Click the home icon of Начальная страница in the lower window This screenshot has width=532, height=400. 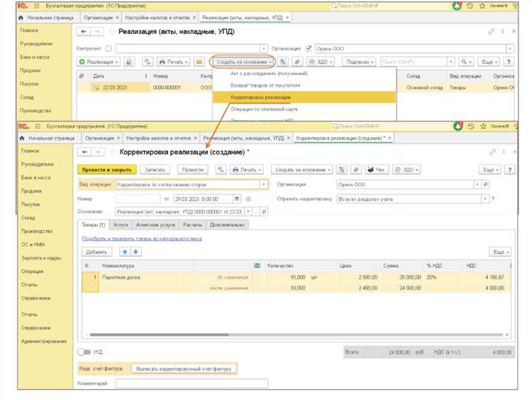click(x=23, y=138)
